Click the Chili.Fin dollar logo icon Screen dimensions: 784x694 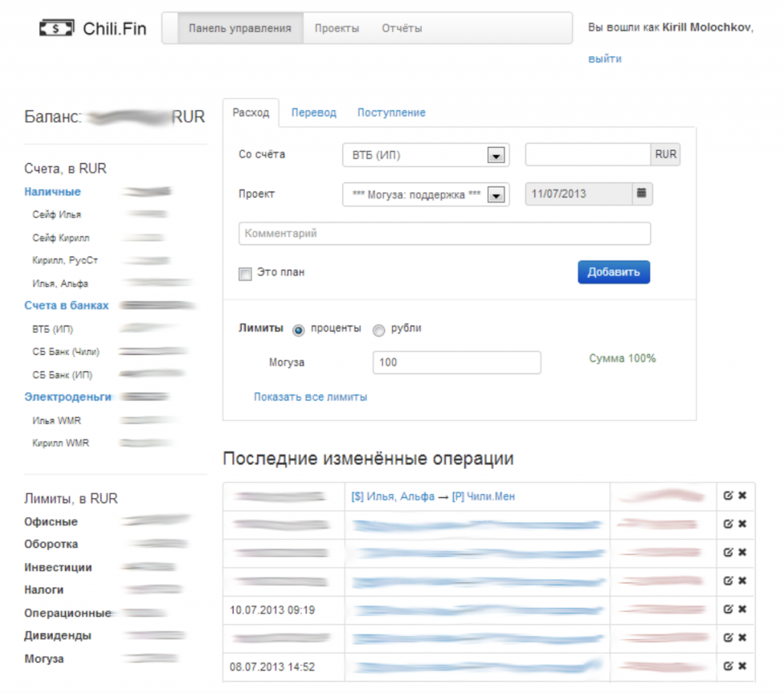55,28
